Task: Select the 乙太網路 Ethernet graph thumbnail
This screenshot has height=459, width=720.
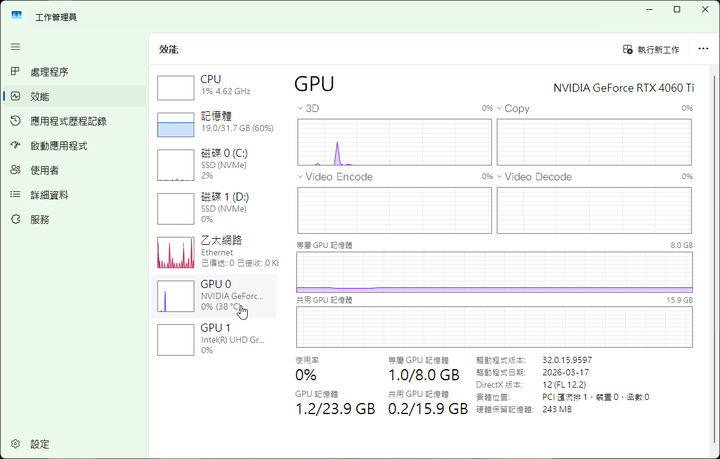Action: (x=175, y=252)
